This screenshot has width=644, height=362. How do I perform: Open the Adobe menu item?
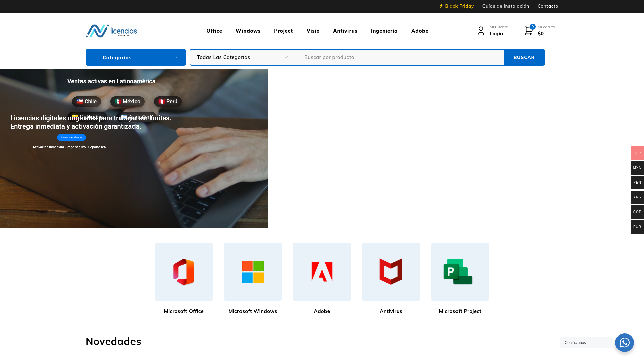(420, 31)
